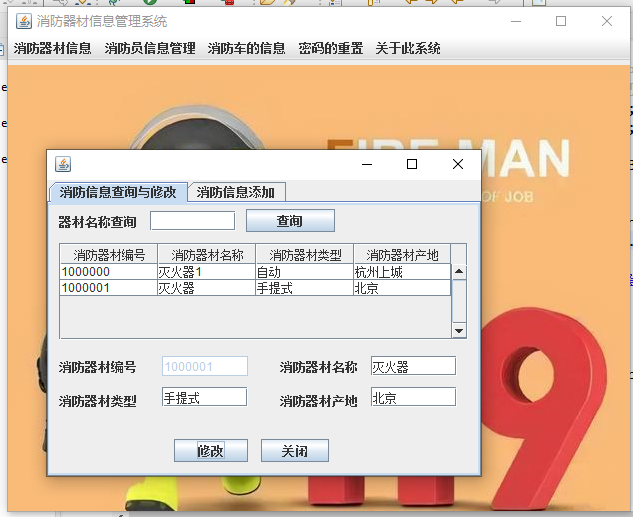633x517 pixels.
Task: Open the 消防员信息管理 menu
Action: tap(150, 48)
